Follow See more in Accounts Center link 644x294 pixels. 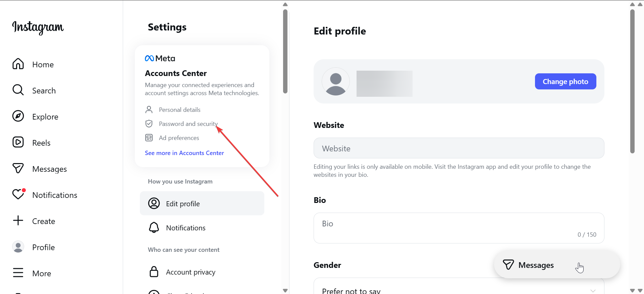[184, 153]
